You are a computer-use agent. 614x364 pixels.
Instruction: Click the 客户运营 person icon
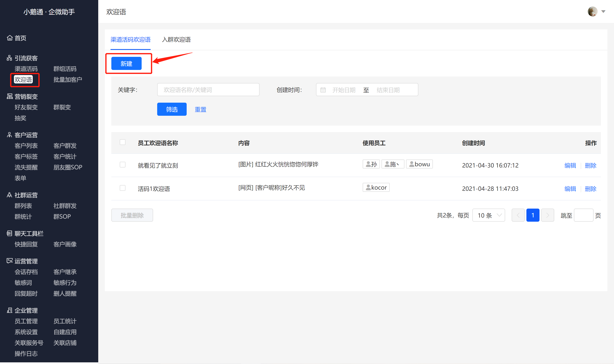(x=9, y=135)
